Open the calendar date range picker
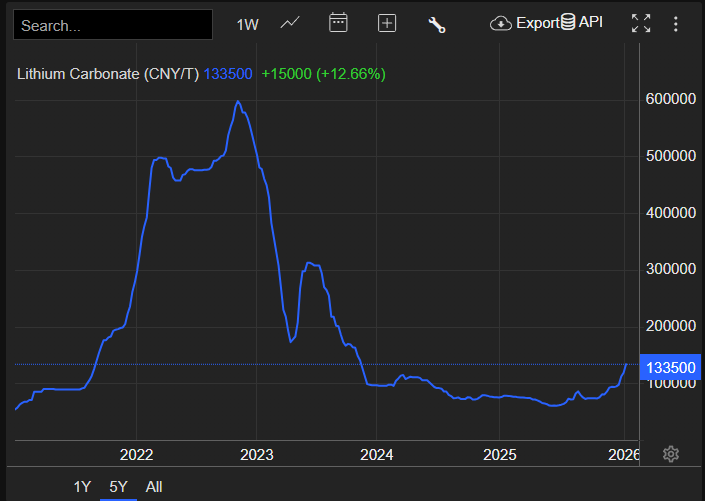This screenshot has width=705, height=501. point(338,23)
